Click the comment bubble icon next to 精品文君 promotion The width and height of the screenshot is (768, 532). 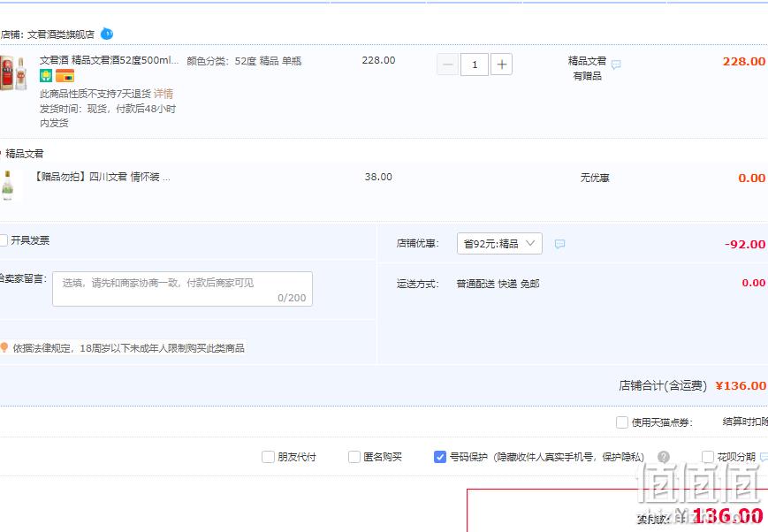pyautogui.click(x=616, y=65)
